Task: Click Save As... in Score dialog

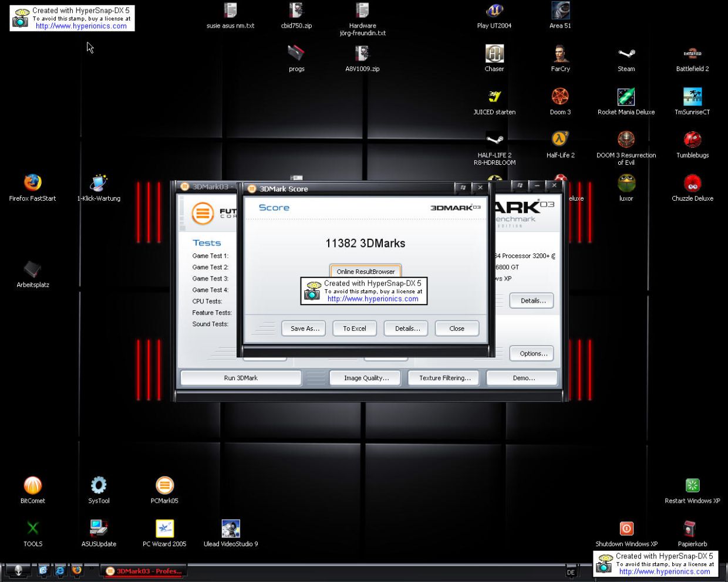Action: click(x=304, y=329)
